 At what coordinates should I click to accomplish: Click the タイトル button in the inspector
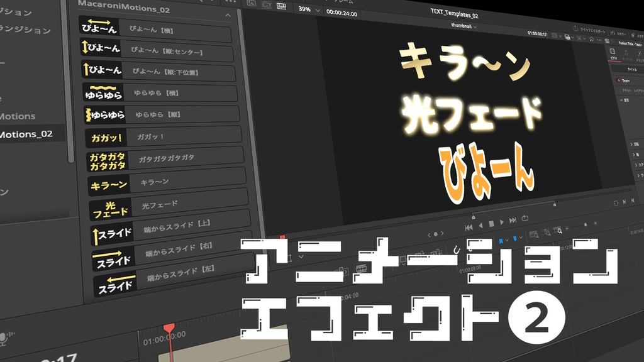click(x=631, y=69)
